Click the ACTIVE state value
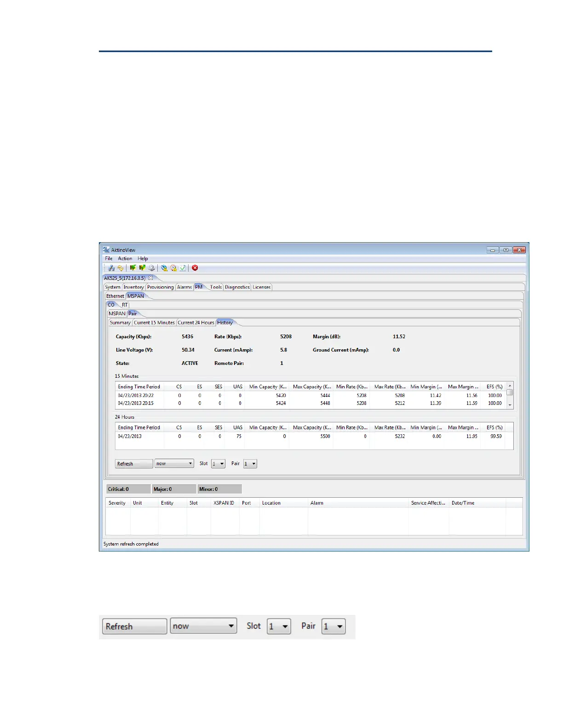The image size is (563, 728). [190, 363]
